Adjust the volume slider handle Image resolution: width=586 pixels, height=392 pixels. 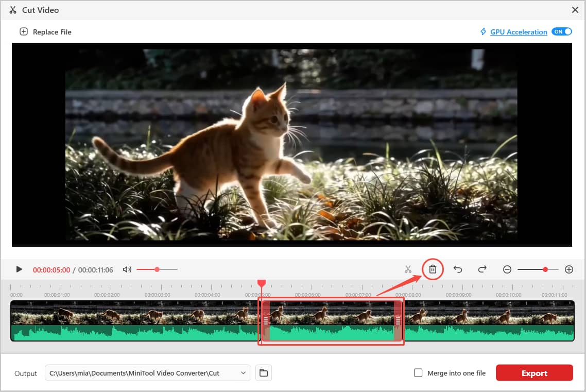pos(157,269)
